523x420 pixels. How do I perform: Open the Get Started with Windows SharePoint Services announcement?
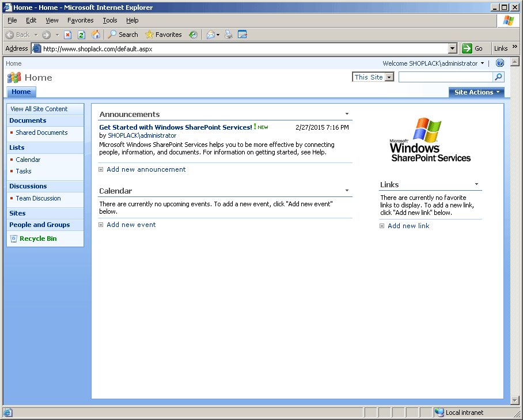(176, 127)
